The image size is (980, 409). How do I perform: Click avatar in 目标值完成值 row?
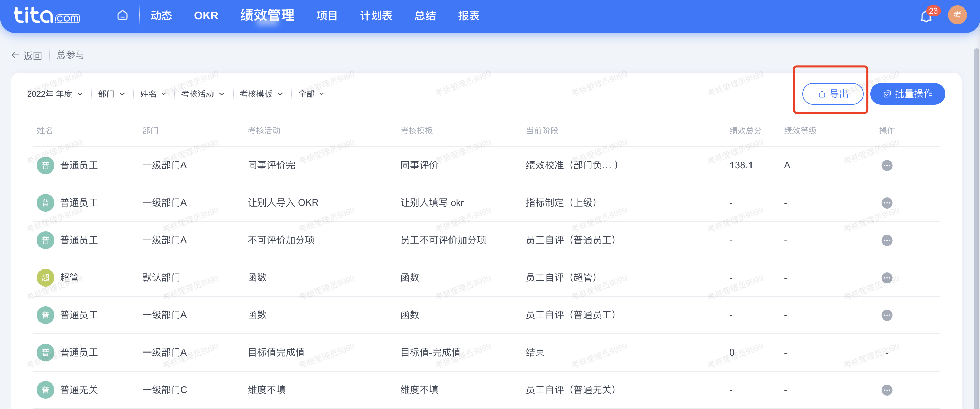[46, 353]
